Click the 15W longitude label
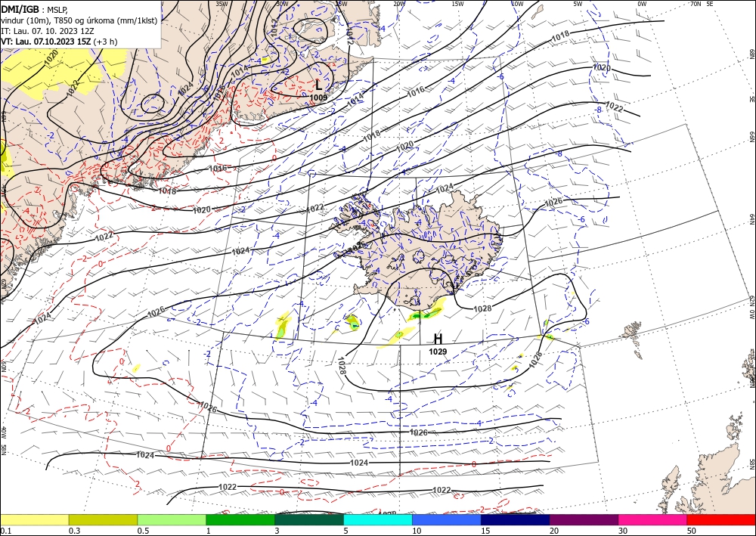This screenshot has width=756, height=536. coord(457,3)
